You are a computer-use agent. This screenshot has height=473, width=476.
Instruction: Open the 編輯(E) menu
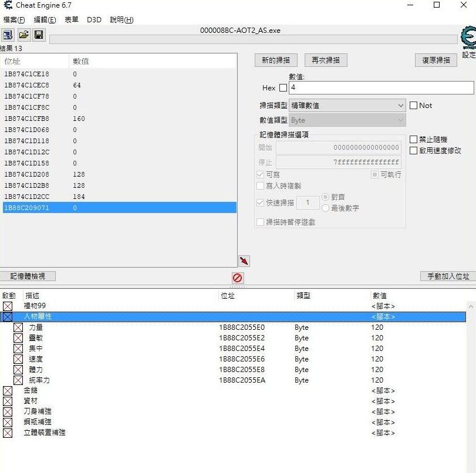(x=45, y=20)
